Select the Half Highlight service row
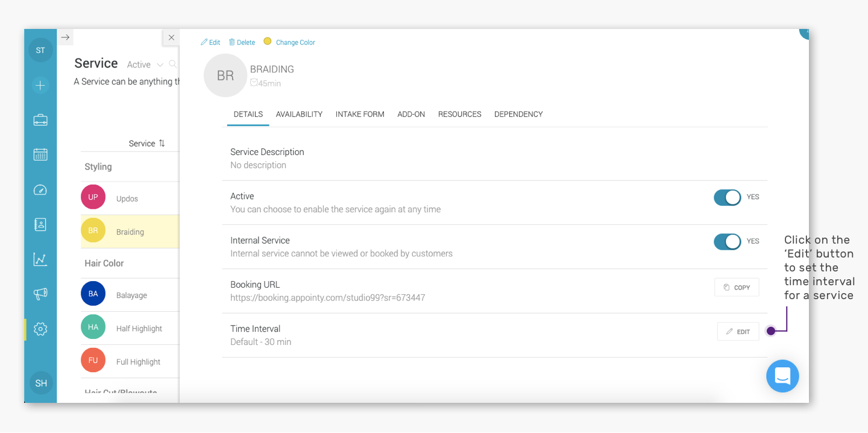Screen dimensions: 868x433 130,328
